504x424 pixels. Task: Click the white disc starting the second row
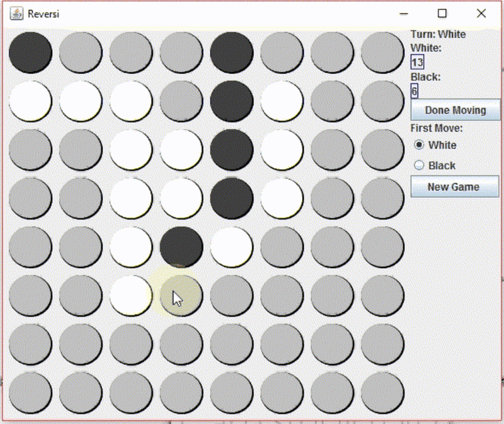(x=30, y=101)
